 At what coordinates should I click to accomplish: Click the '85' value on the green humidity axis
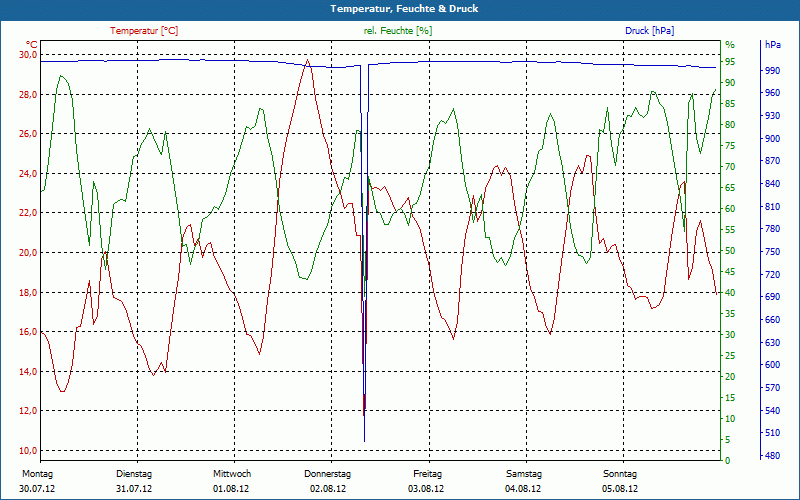pos(730,104)
